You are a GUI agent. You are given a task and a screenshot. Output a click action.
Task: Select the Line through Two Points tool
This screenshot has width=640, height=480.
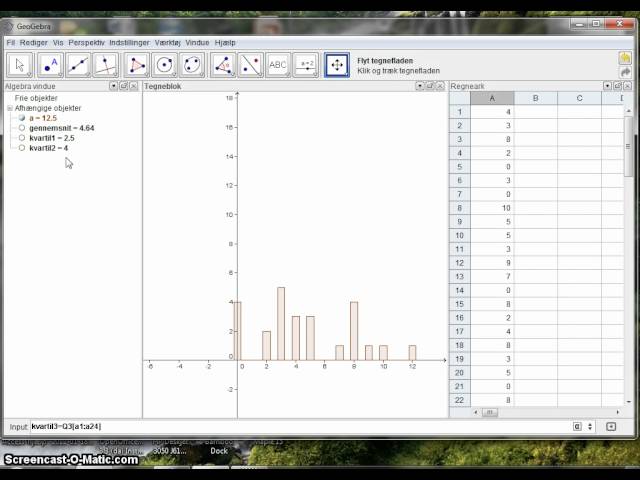coord(78,65)
